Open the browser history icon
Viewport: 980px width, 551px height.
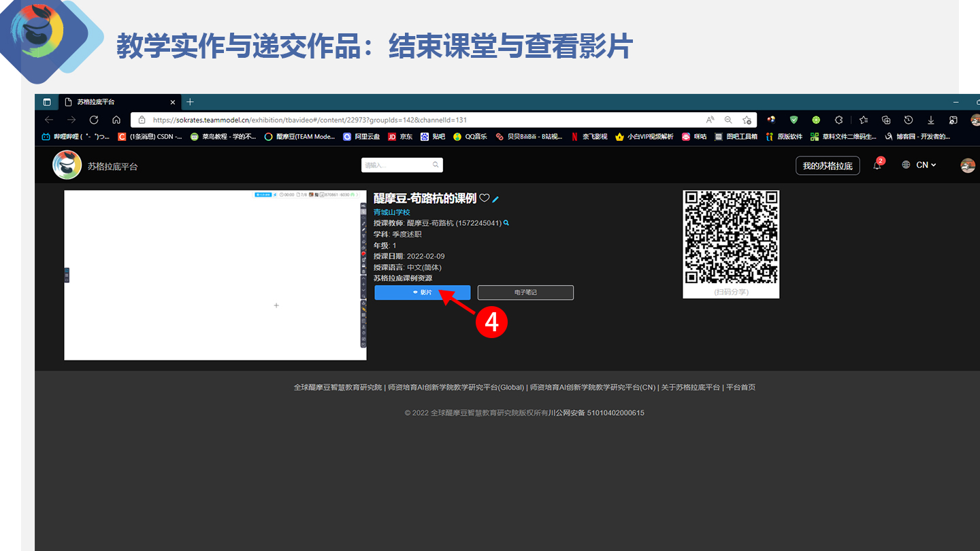click(908, 120)
